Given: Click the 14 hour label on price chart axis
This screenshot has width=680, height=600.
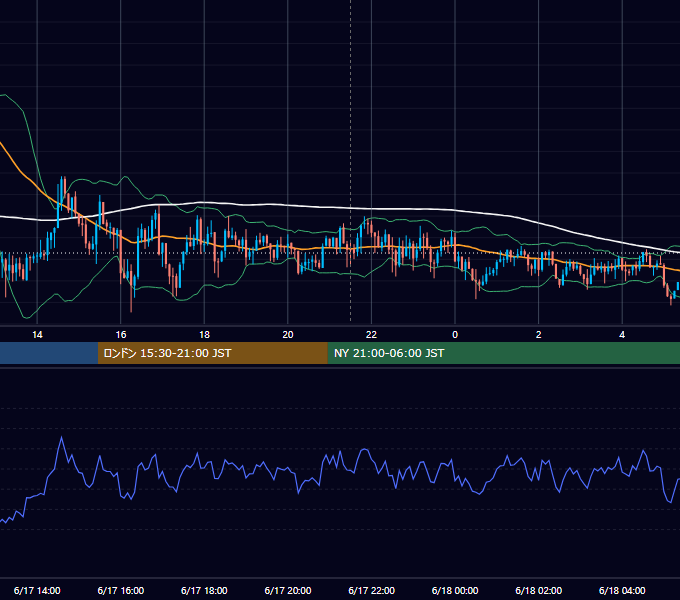Looking at the screenshot, I should pyautogui.click(x=37, y=335).
